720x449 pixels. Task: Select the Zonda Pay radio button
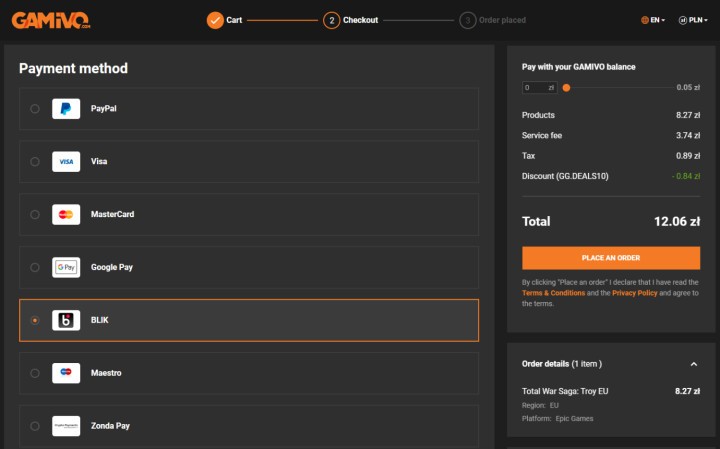click(x=35, y=426)
